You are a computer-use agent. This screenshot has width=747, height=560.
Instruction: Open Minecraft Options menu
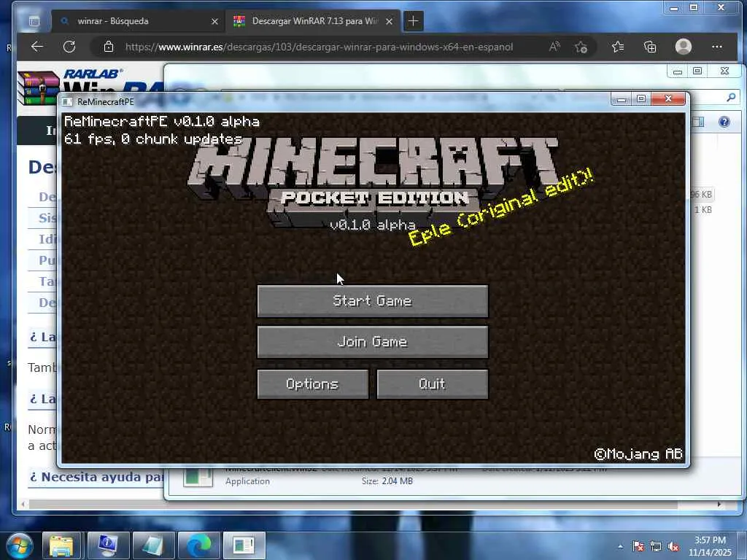pyautogui.click(x=312, y=384)
